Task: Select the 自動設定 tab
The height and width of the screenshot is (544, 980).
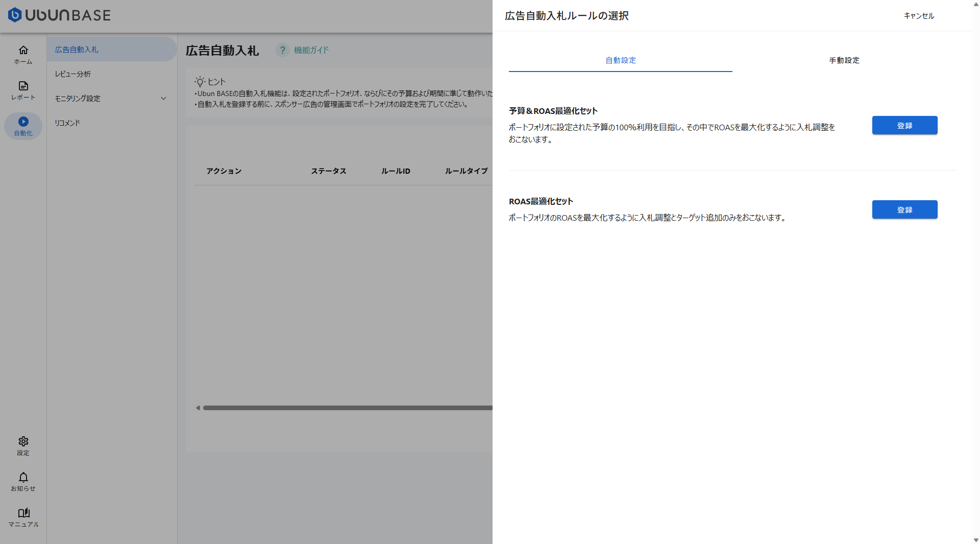Action: (x=620, y=60)
